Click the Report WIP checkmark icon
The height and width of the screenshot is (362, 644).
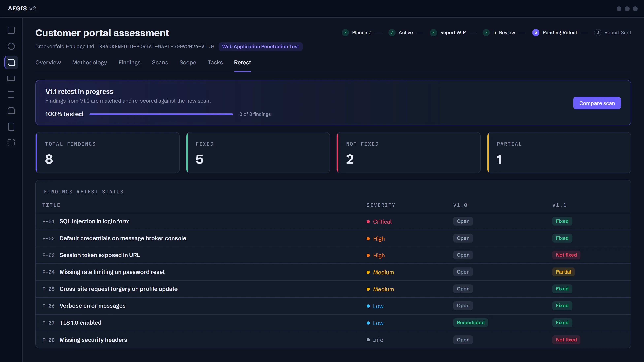[433, 32]
